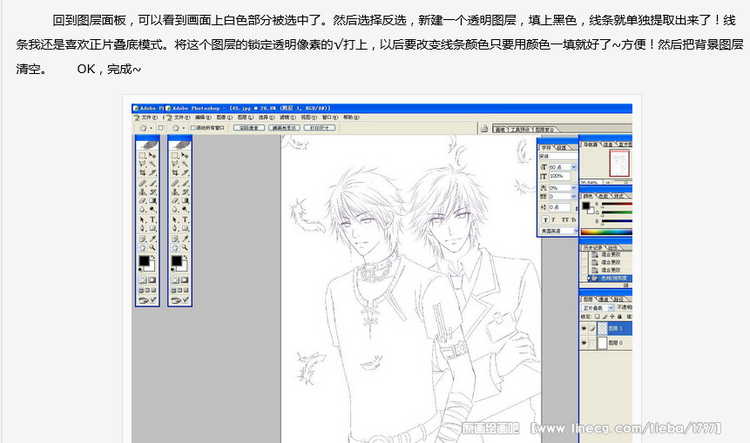Click the 打印尺寸 button

320,128
